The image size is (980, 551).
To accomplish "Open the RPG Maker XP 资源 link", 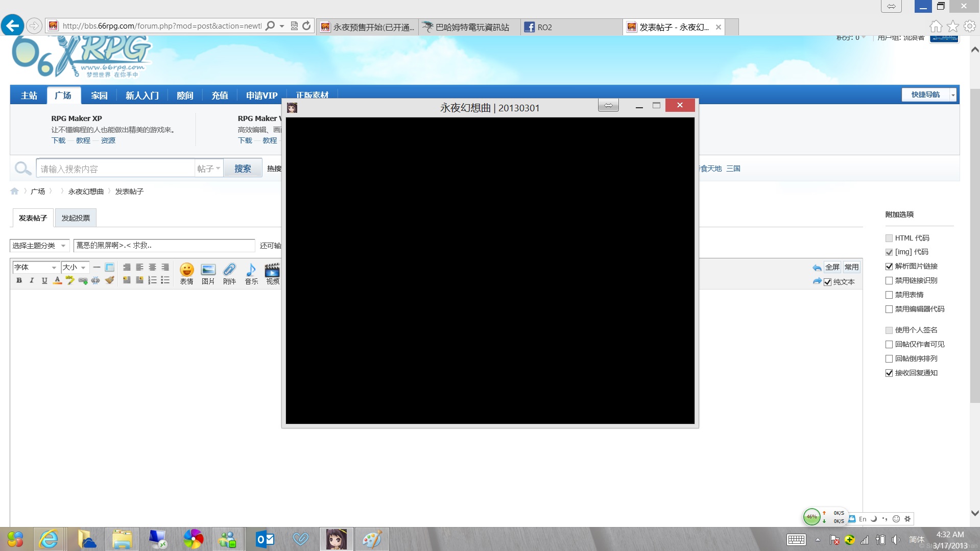I will pos(108,140).
